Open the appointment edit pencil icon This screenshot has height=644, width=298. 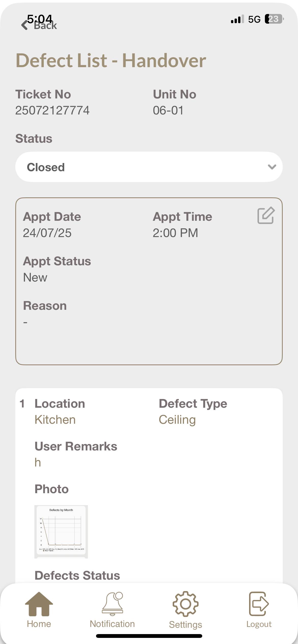click(x=266, y=215)
